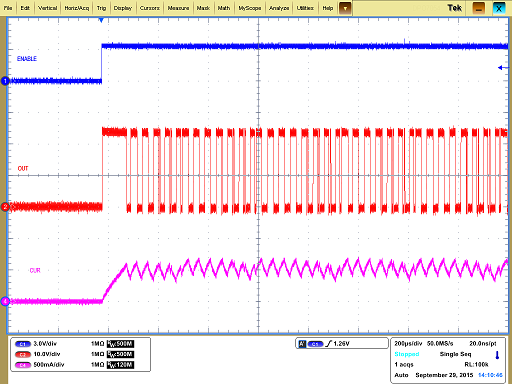This screenshot has height=384, width=512.
Task: Open the Edit menu
Action: click(25, 8)
